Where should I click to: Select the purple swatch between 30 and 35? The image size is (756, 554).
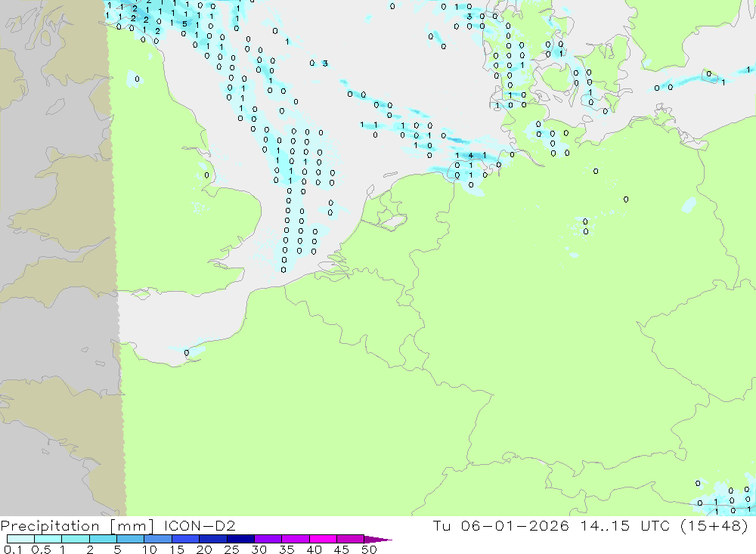point(268,539)
